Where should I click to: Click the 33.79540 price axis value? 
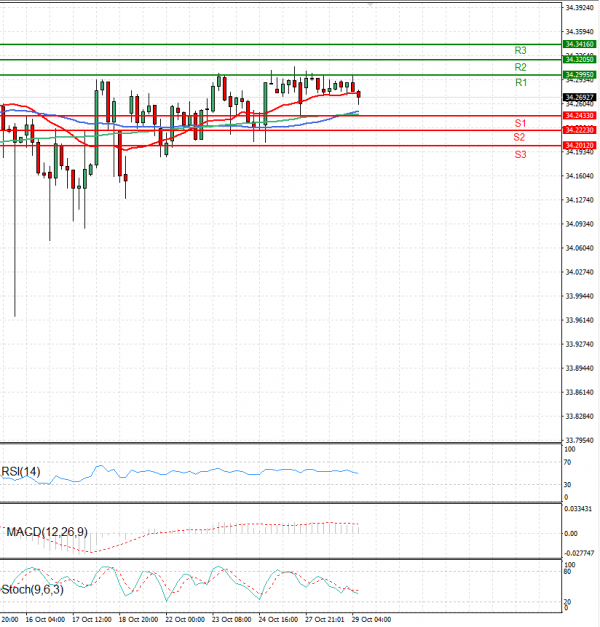coord(580,440)
